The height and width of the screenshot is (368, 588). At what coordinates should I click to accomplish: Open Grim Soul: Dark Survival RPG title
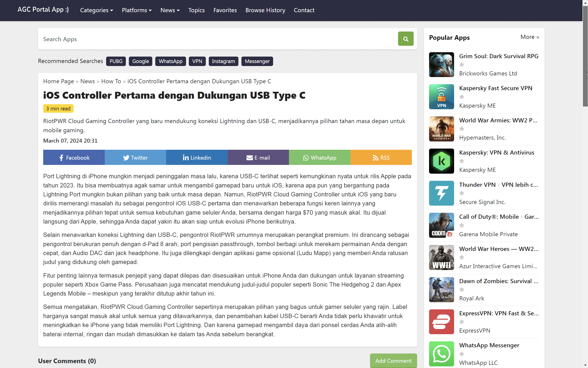[499, 56]
